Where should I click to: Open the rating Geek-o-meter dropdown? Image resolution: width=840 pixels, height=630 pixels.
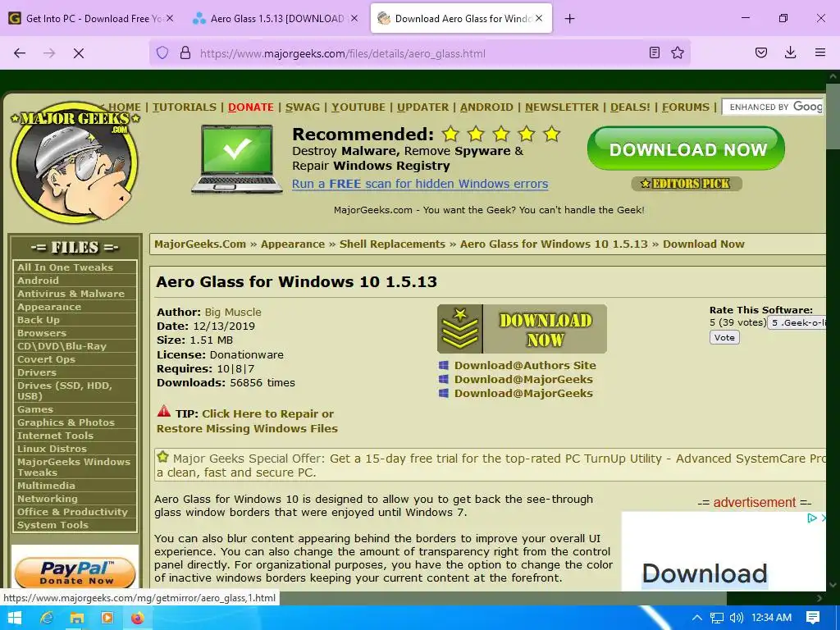[797, 322]
